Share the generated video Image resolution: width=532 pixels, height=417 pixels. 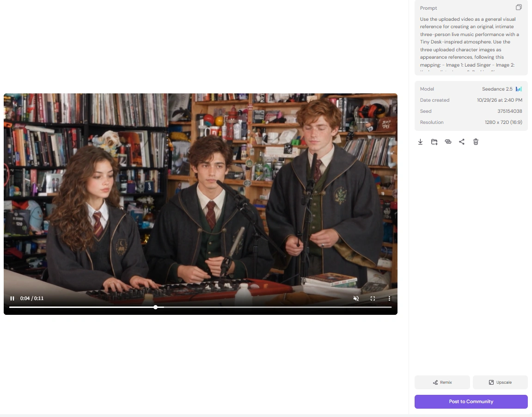click(462, 142)
